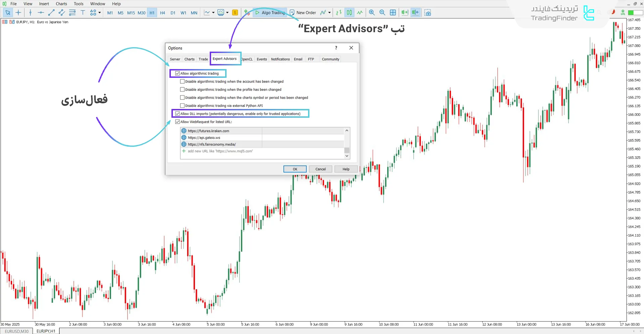Expand the objects shapes dropdown arrow
Viewport: 644px width, 334px height.
100,13
